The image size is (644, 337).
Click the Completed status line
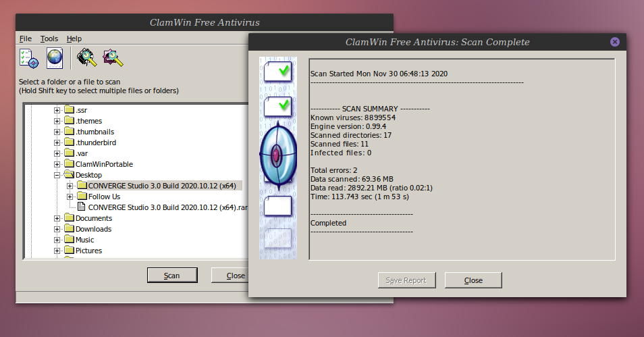click(x=328, y=223)
